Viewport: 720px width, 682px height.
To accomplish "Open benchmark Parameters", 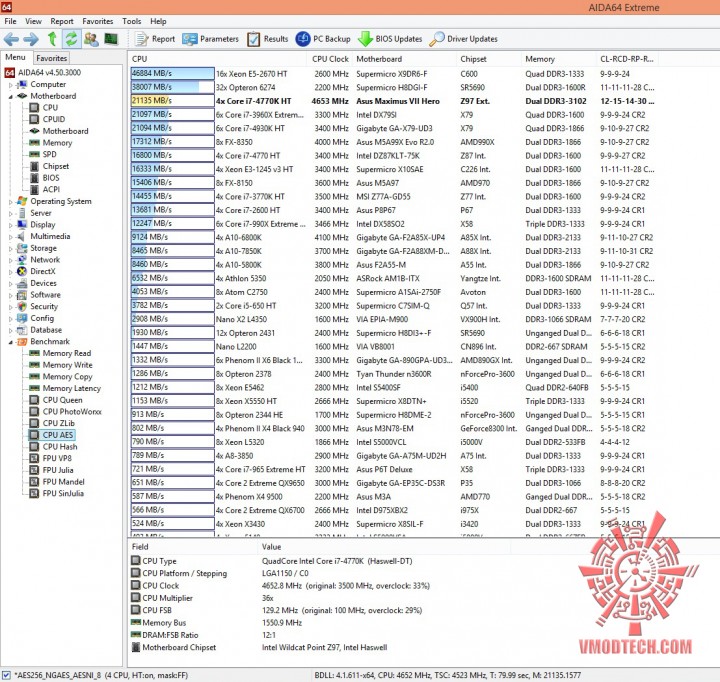I will tap(210, 39).
